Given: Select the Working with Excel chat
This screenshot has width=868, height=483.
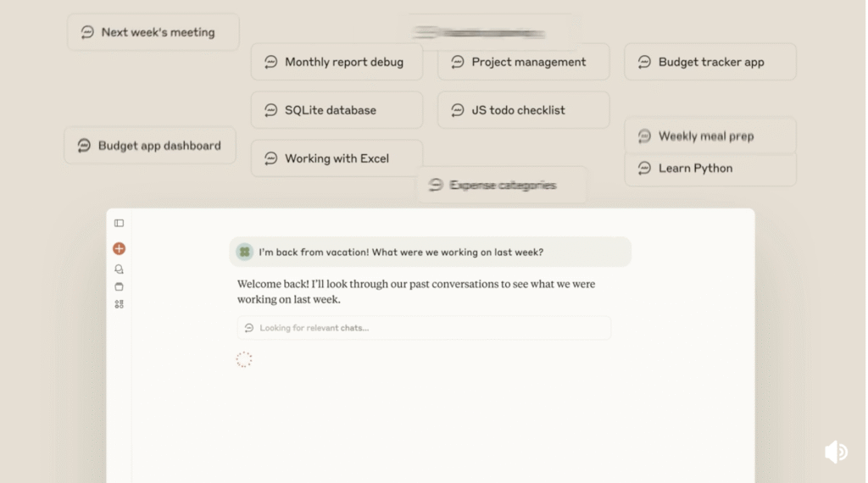Looking at the screenshot, I should [337, 158].
